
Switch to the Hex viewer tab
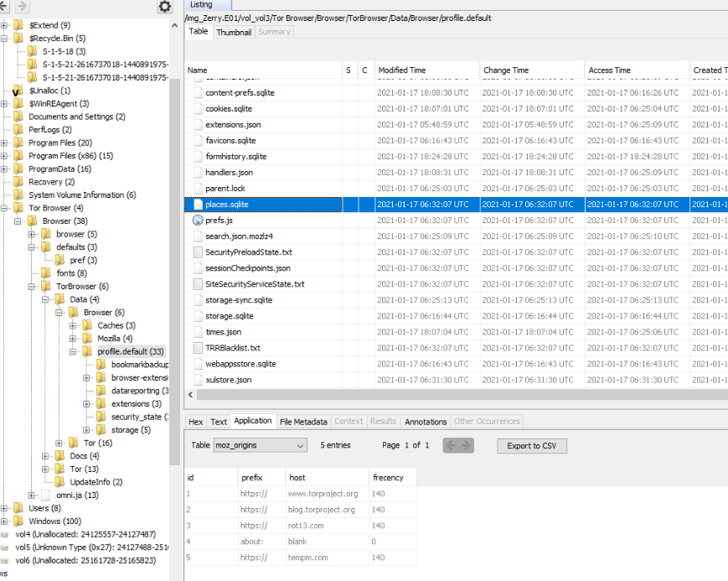pyautogui.click(x=195, y=422)
